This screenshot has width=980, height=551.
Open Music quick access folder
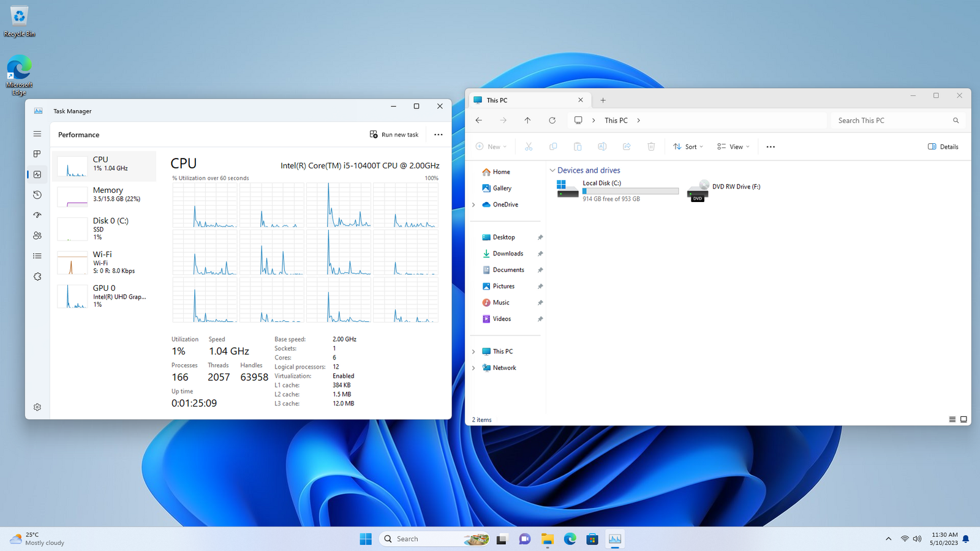(x=496, y=302)
